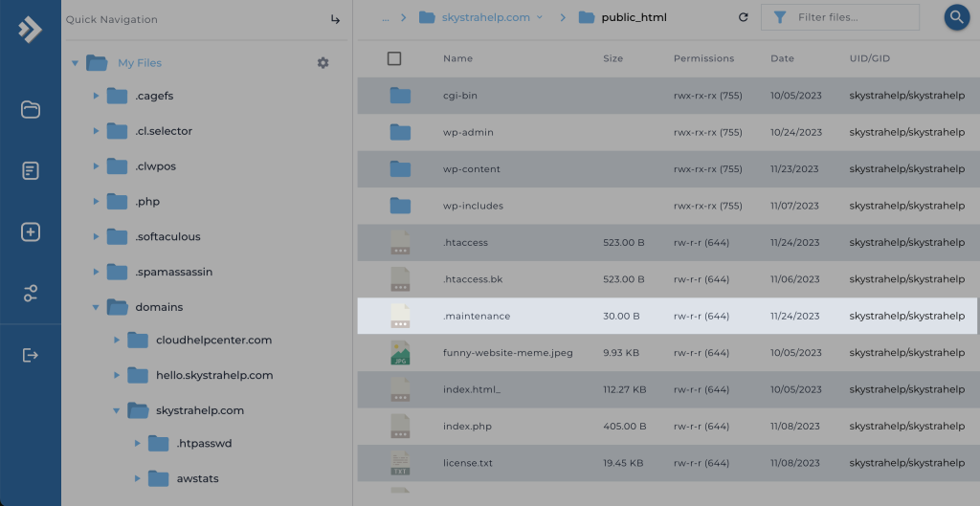The height and width of the screenshot is (506, 980).
Task: Open My Files gear settings icon
Action: [323, 63]
